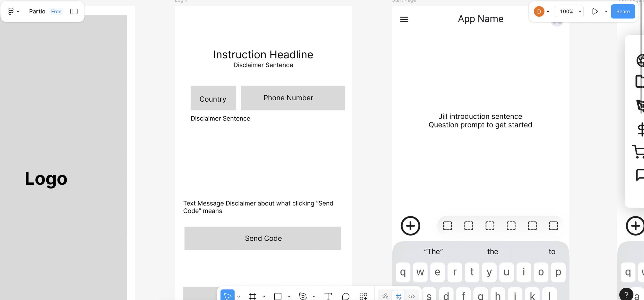This screenshot has height=300, width=644.
Task: Click the Send Code button
Action: (262, 238)
